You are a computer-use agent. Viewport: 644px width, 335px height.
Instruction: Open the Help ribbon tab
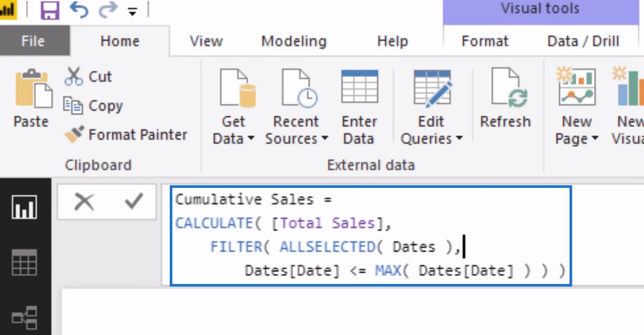pyautogui.click(x=393, y=41)
